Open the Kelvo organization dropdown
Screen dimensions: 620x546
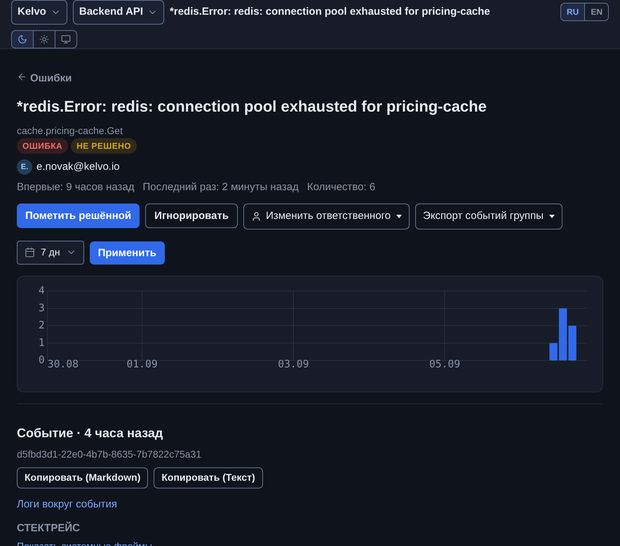coord(39,12)
